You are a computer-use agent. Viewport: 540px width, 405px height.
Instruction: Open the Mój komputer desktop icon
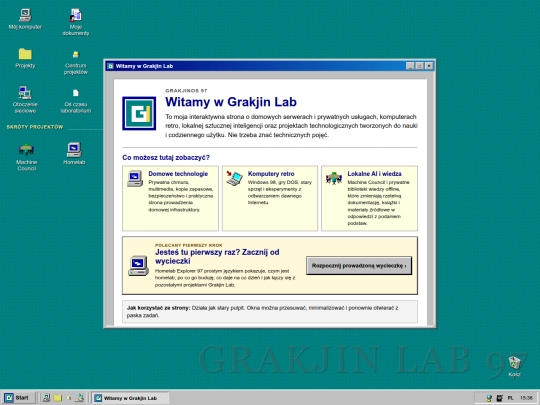click(x=25, y=19)
